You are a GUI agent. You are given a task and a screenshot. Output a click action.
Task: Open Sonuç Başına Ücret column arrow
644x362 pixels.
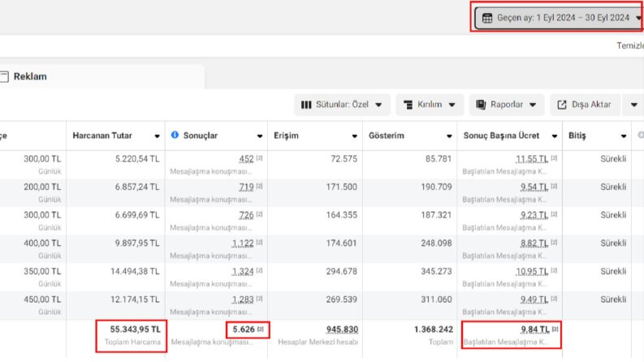click(x=555, y=136)
